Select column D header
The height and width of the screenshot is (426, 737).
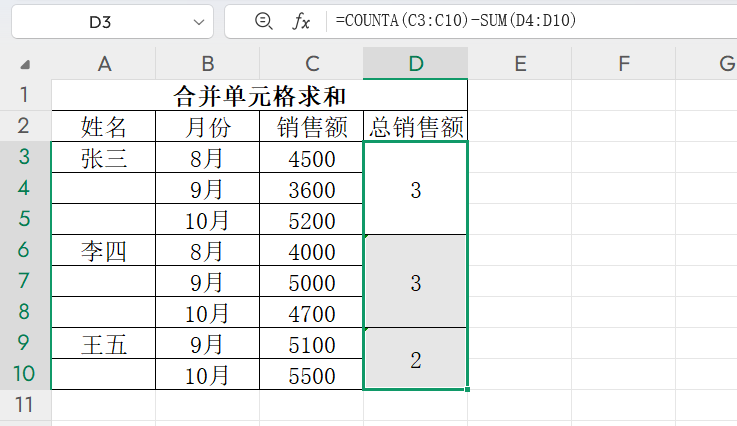415,64
